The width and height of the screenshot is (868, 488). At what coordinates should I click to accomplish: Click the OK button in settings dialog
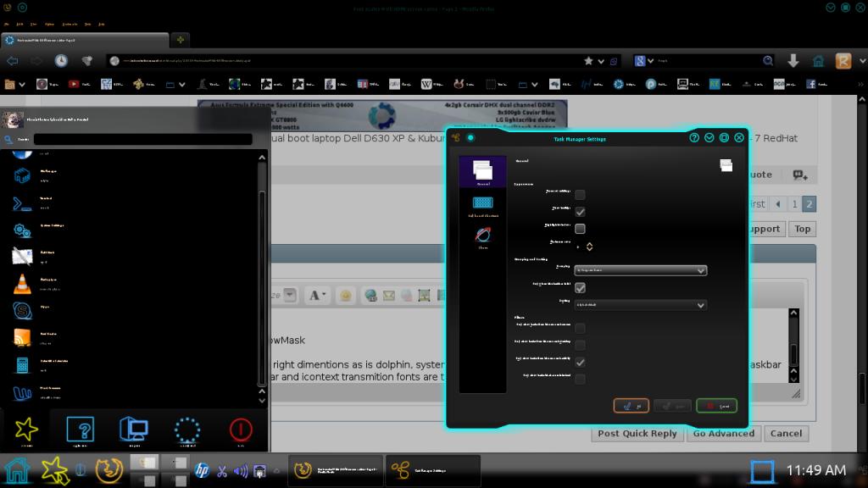[631, 406]
